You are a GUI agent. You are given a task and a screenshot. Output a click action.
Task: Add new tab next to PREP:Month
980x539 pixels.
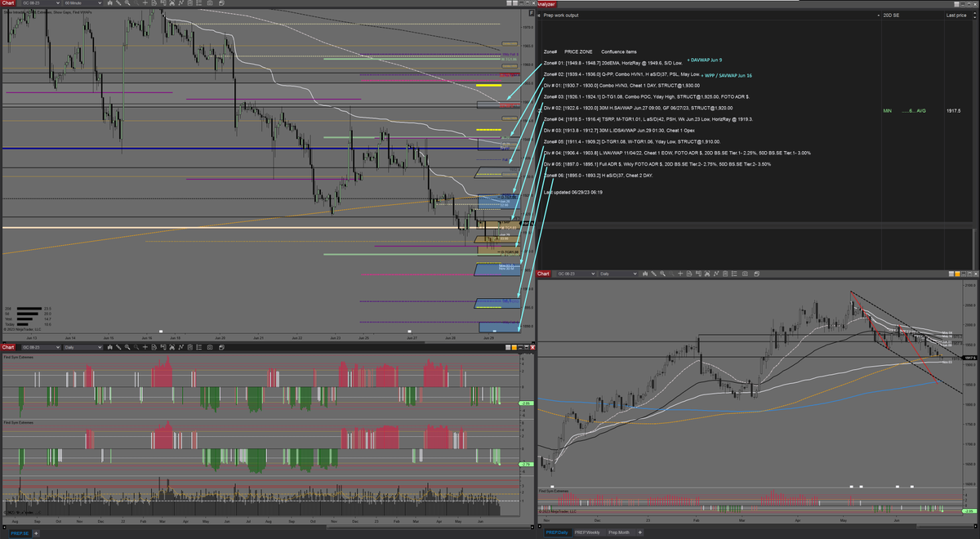pos(640,532)
